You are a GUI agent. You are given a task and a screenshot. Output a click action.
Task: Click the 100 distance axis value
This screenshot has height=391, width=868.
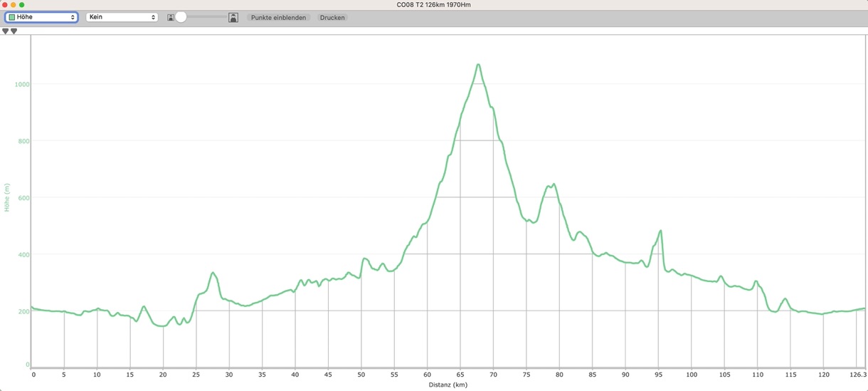(692, 375)
